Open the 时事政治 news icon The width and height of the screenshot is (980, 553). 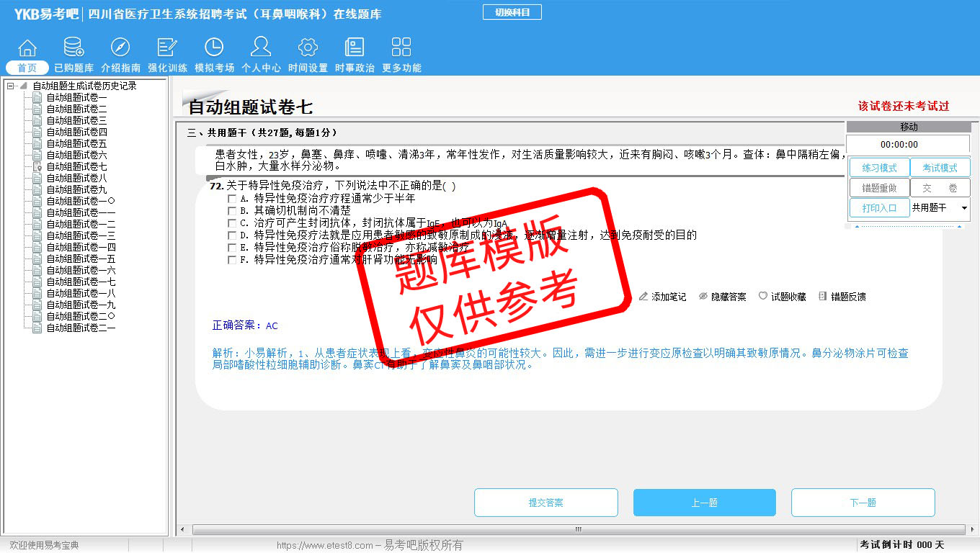[355, 48]
